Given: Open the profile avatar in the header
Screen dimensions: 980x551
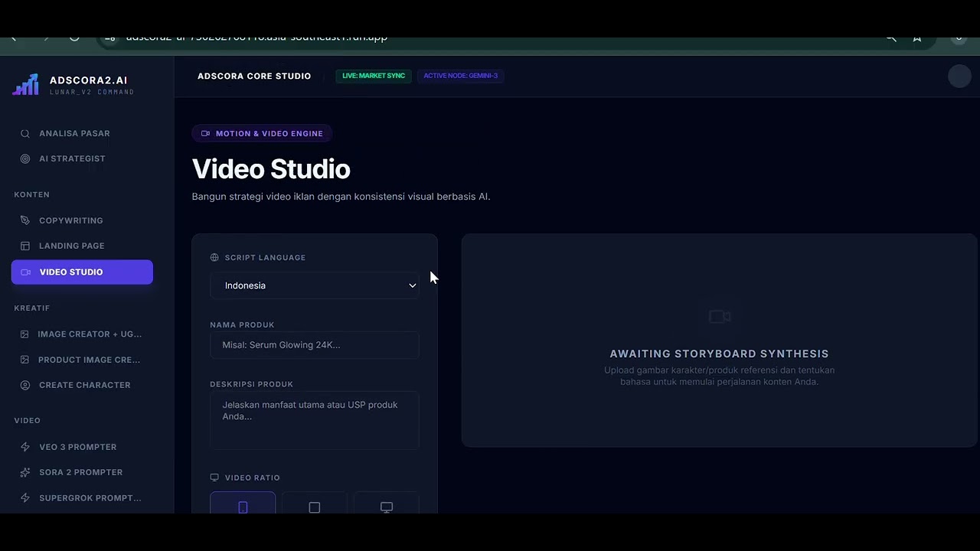Looking at the screenshot, I should pos(959,76).
